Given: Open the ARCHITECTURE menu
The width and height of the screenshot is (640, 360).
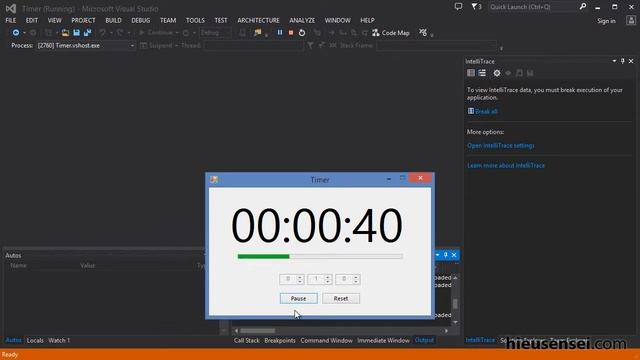Looking at the screenshot, I should point(258,20).
